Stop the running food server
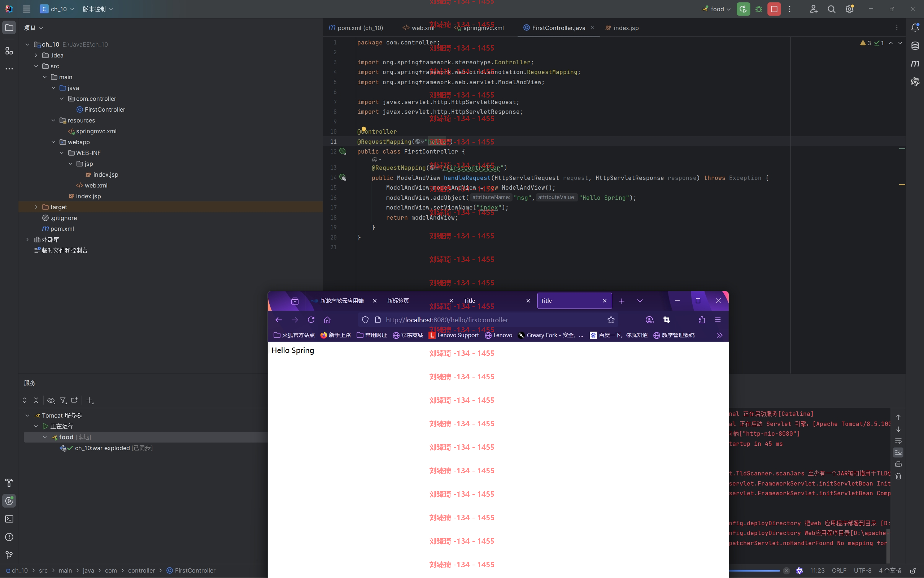Viewport: 924px width, 578px height. point(774,9)
